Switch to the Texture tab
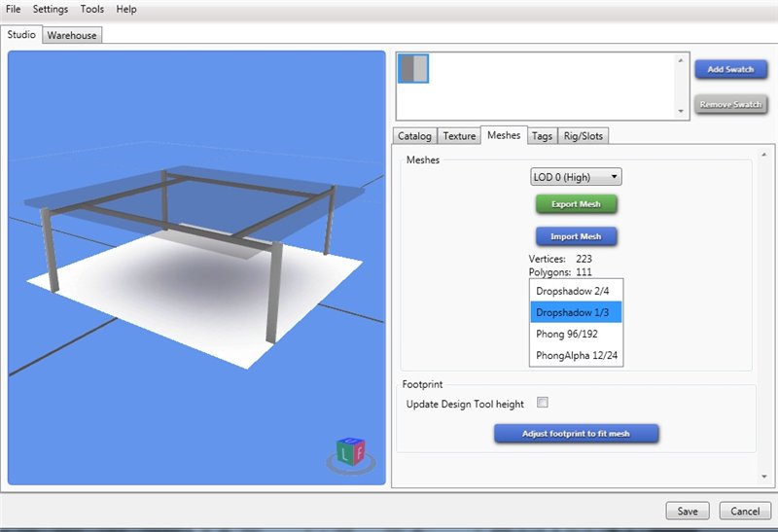 click(x=459, y=136)
